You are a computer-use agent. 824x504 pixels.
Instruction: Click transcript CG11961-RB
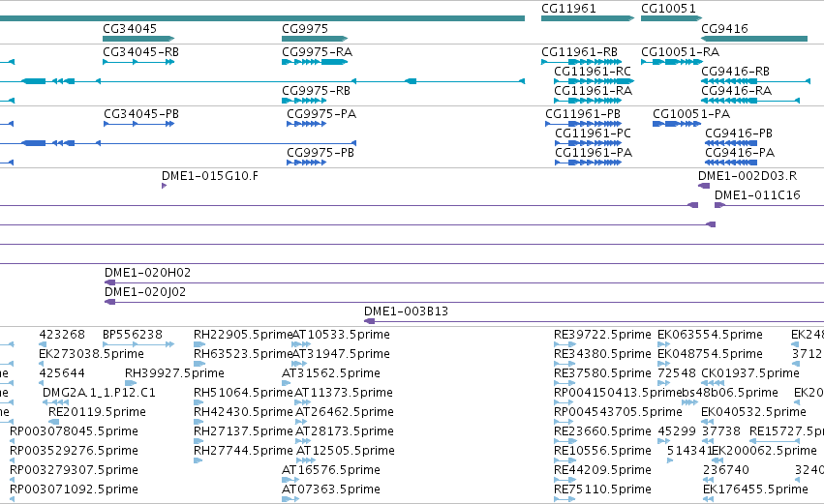(x=581, y=62)
